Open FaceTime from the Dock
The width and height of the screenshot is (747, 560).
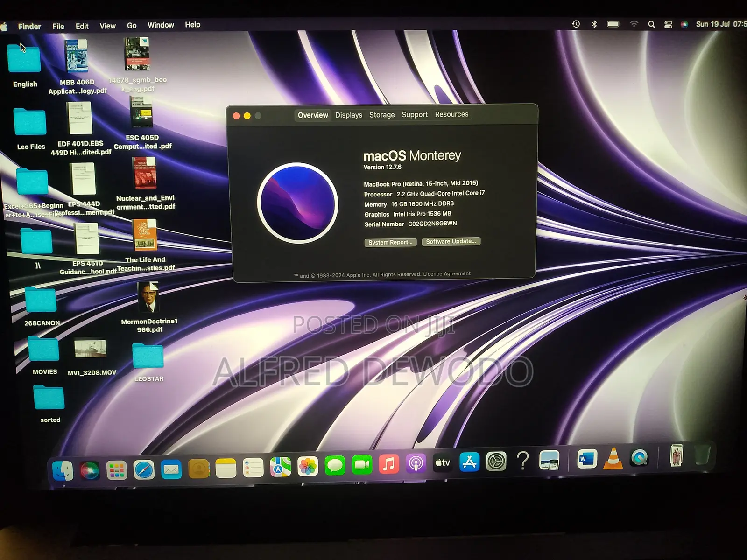click(362, 465)
